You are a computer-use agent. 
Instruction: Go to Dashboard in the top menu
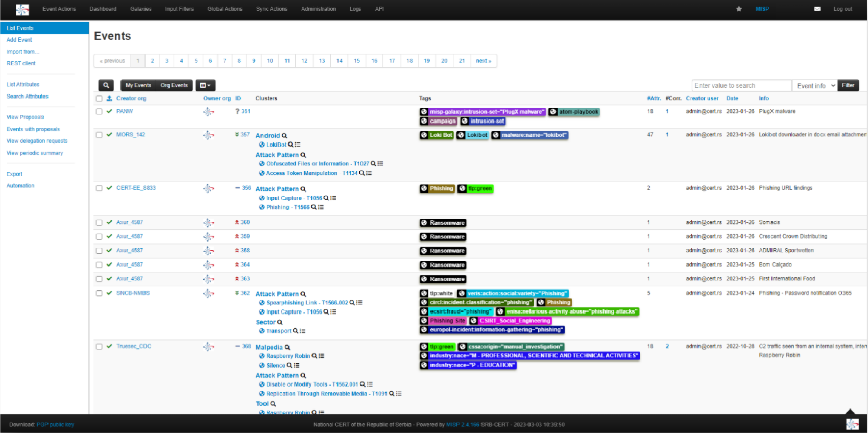(103, 9)
